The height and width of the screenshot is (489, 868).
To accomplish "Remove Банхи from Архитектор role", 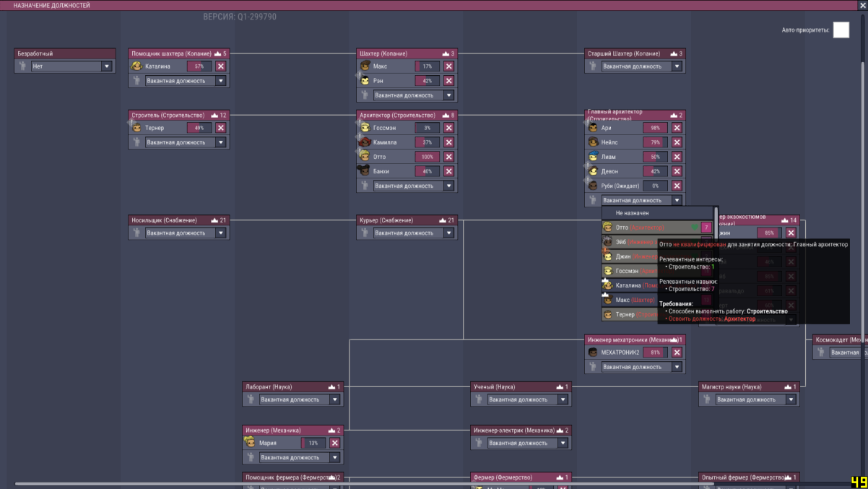I will pos(449,171).
